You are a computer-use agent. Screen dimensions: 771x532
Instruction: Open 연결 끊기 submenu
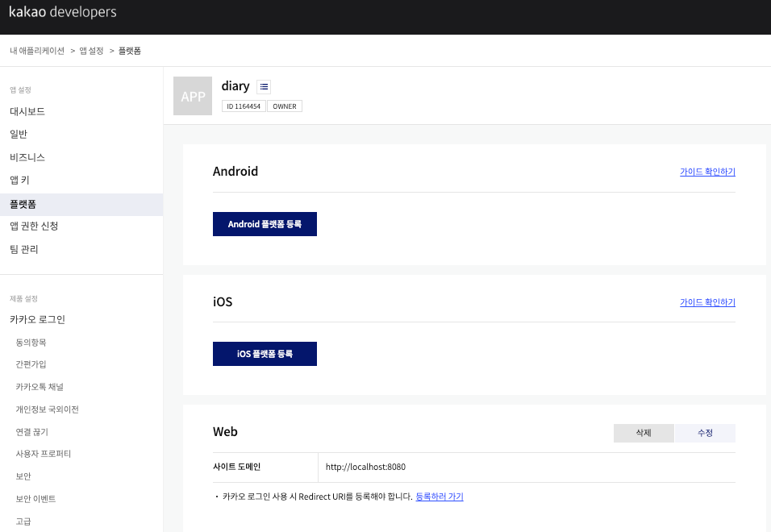pos(32,432)
